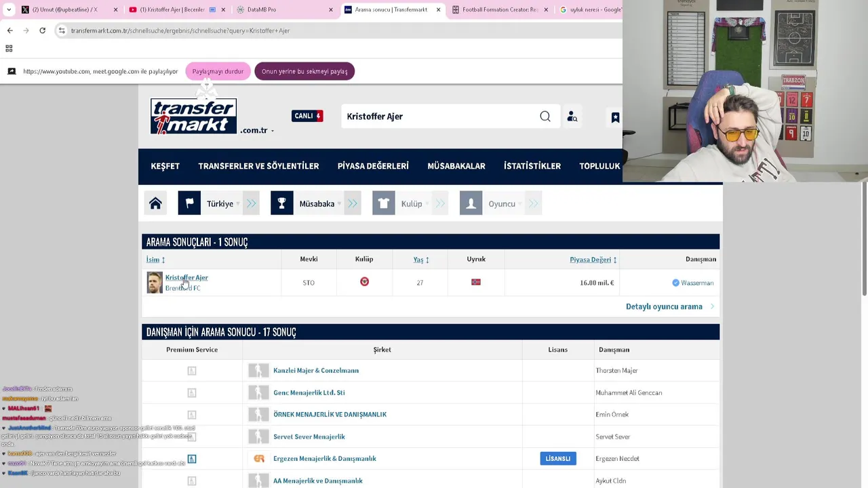Viewport: 868px width, 488px height.
Task: Open Genc Menajerlik Ltd. Sti link
Action: click(x=309, y=392)
